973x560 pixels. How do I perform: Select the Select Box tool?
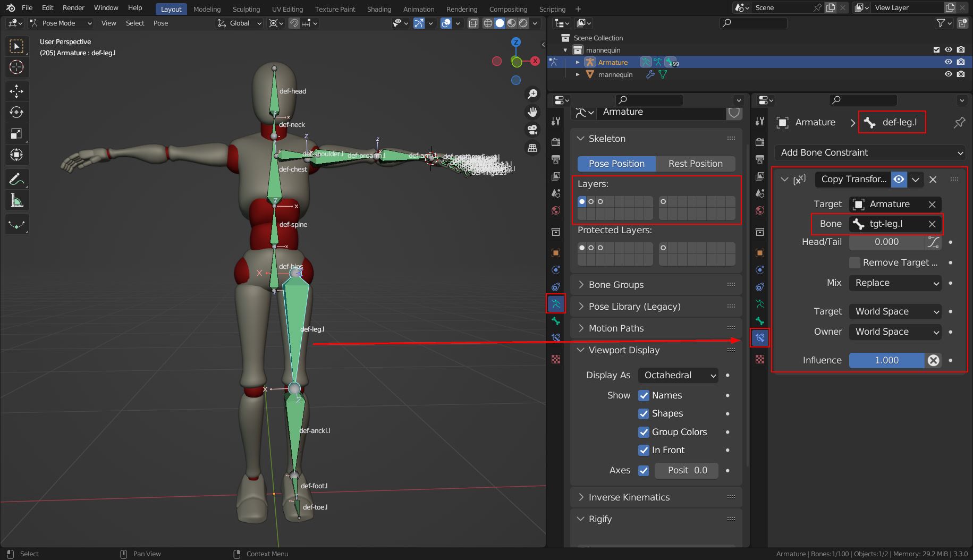[x=16, y=46]
